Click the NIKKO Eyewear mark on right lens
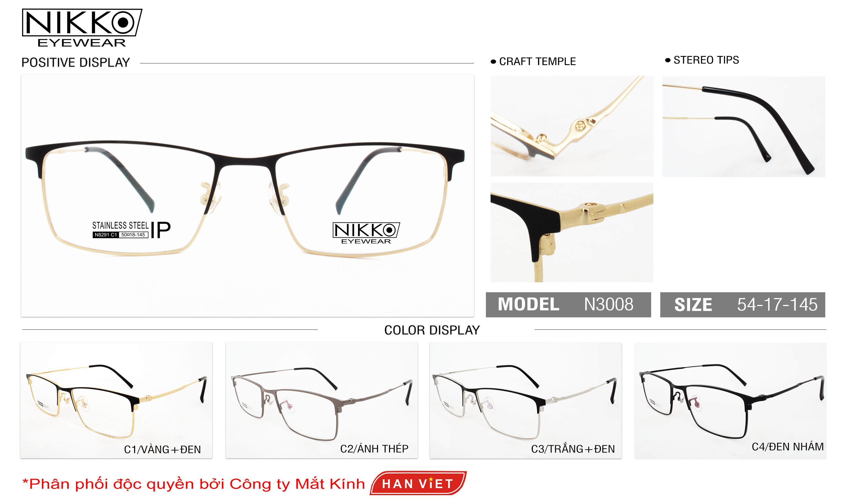The width and height of the screenshot is (849, 504). [x=366, y=233]
